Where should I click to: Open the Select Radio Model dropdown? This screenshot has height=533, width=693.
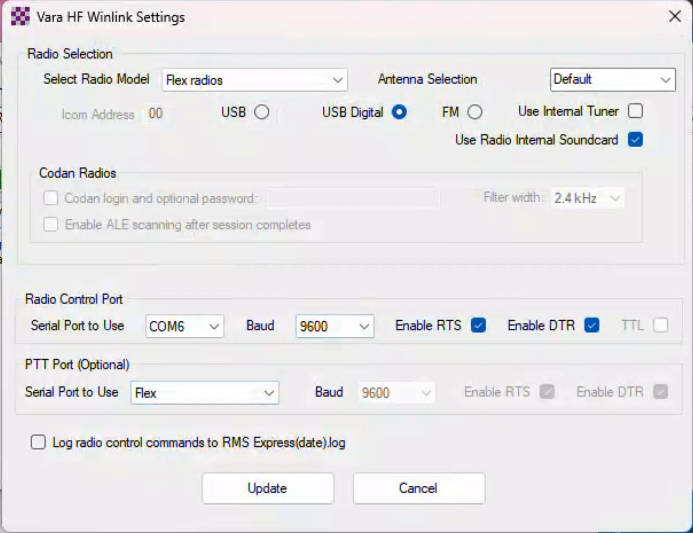(x=255, y=80)
